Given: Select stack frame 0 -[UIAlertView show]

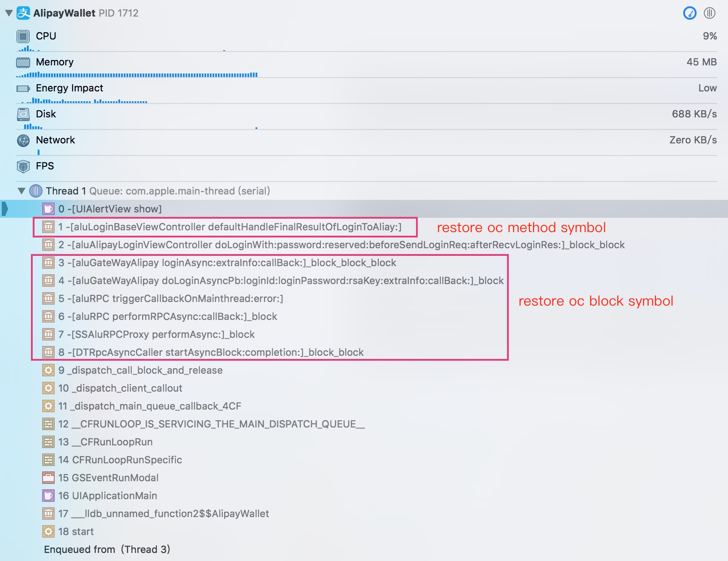Looking at the screenshot, I should point(364,209).
